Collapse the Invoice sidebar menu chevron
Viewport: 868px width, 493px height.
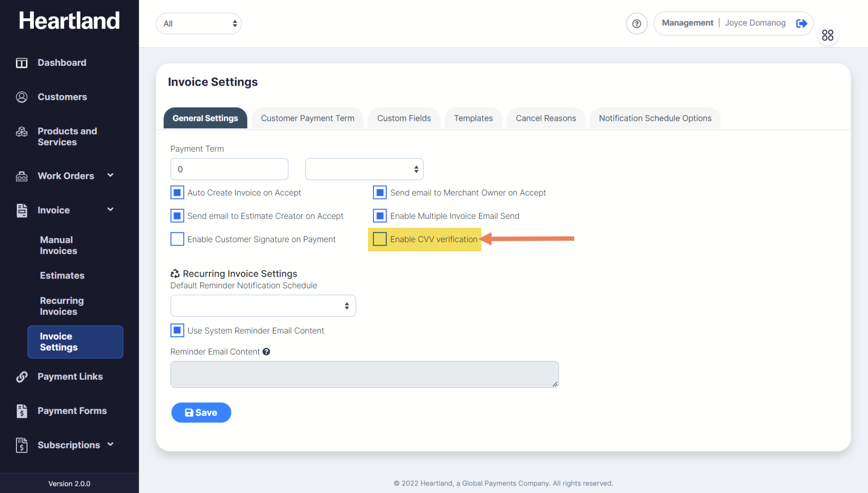(110, 210)
